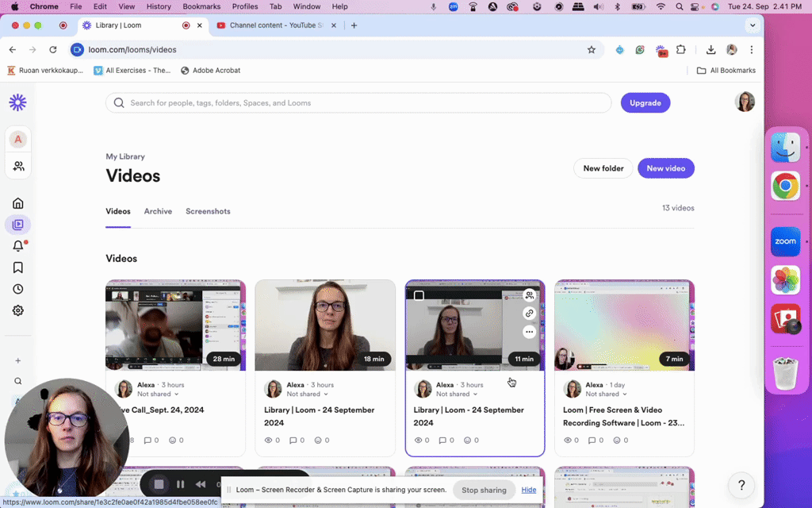Open the 28 min video thumbnail

pyautogui.click(x=175, y=325)
